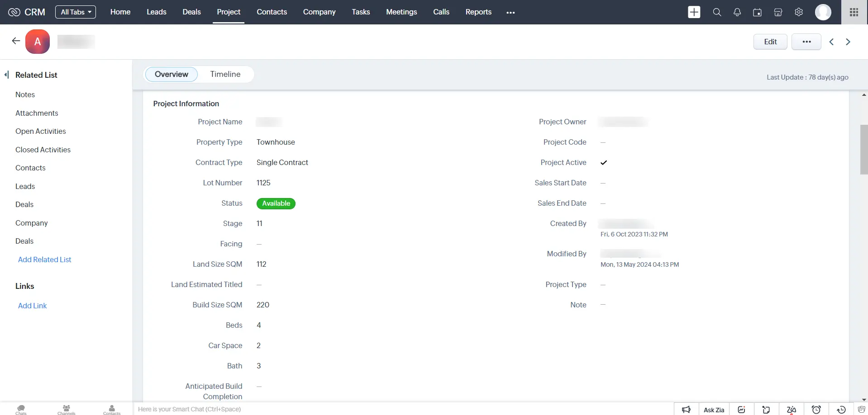Open CRM settings gear
The height and width of the screenshot is (415, 868).
798,12
